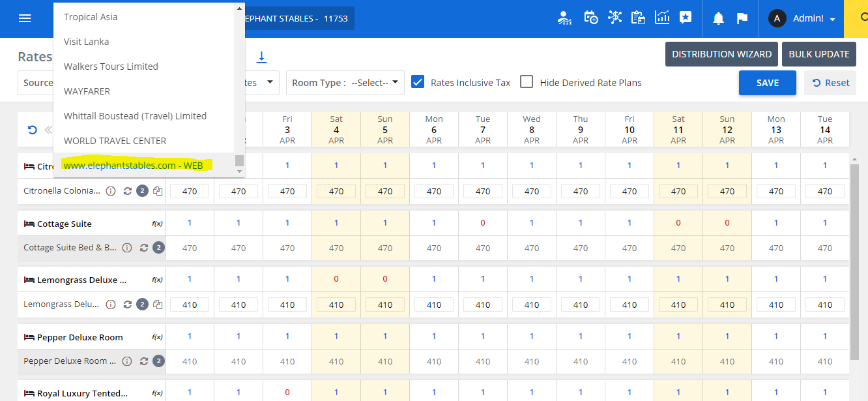868x401 pixels.
Task: Click f(x) icon on Cottage Suite row
Action: pos(157,224)
